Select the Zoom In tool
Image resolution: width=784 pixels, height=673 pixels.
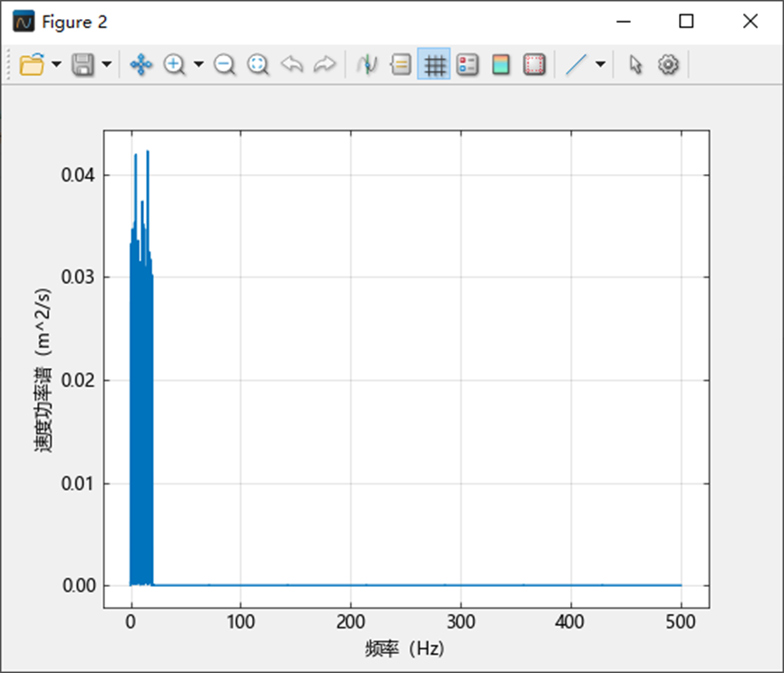(175, 64)
